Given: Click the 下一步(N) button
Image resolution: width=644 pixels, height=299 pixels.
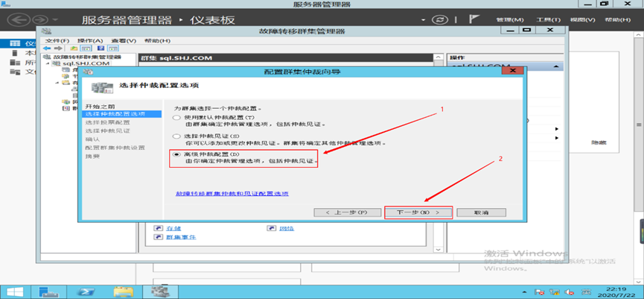Looking at the screenshot, I should click(x=418, y=213).
